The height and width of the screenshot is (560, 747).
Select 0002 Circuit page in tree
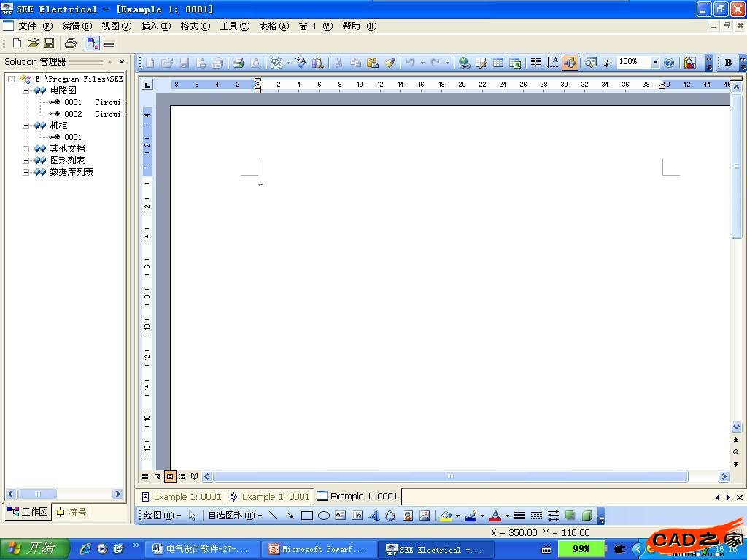click(73, 114)
